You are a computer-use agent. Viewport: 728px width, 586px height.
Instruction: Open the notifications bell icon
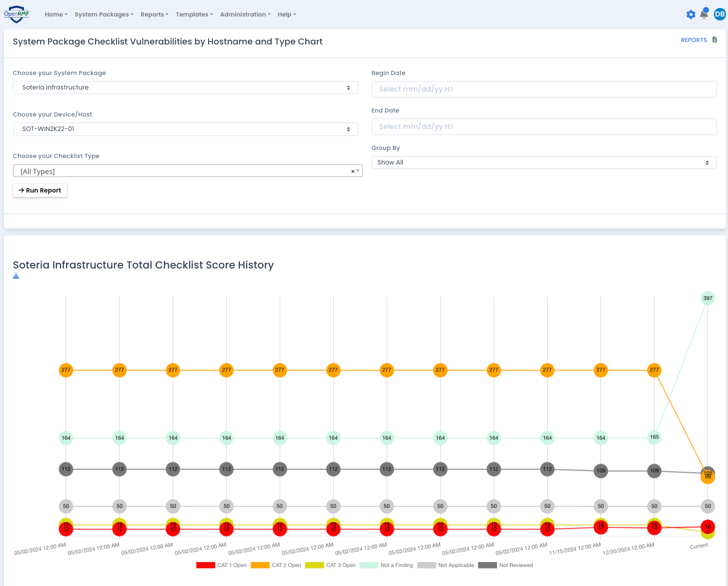704,14
